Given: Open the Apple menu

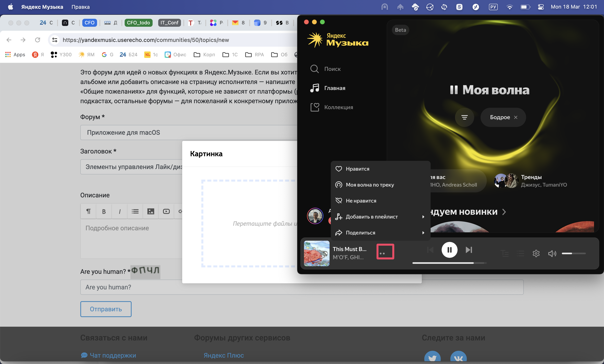Looking at the screenshot, I should point(11,7).
